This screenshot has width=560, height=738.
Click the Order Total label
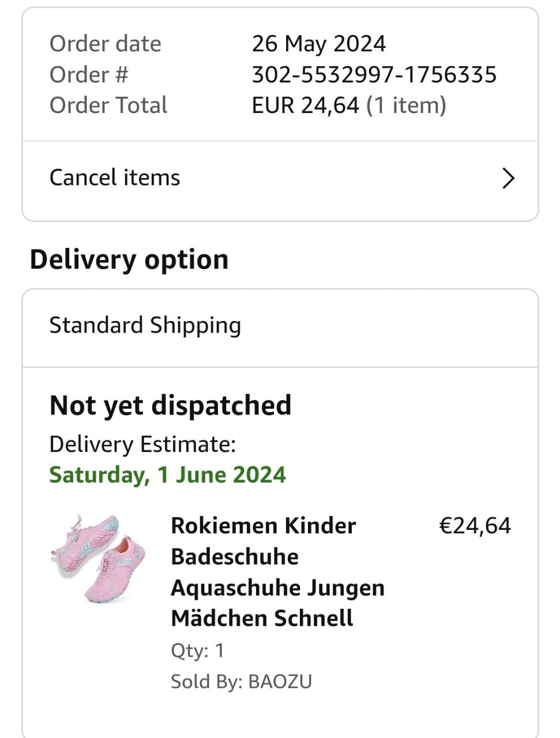coord(108,106)
